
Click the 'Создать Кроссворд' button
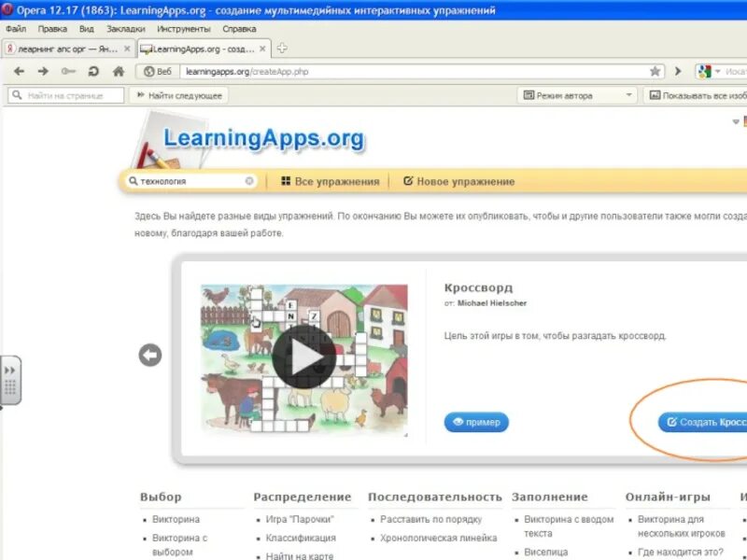pyautogui.click(x=703, y=423)
